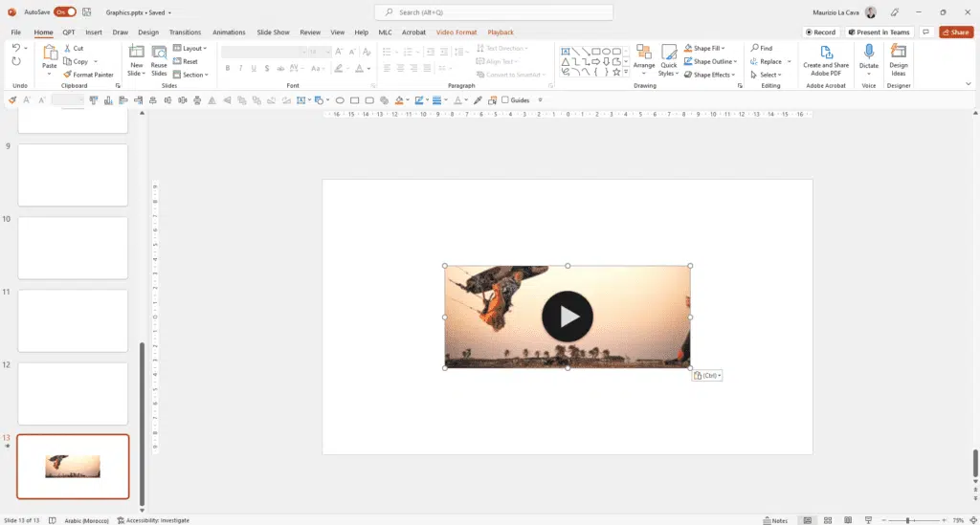Open the Layout dropdown menu
The image size is (980, 525).
(x=189, y=48)
